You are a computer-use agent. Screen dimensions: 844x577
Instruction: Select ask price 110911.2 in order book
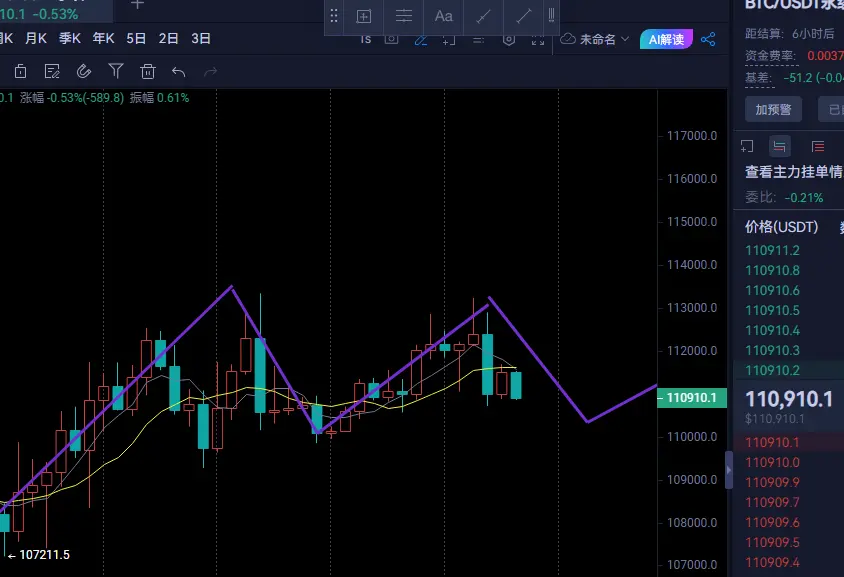pos(772,250)
